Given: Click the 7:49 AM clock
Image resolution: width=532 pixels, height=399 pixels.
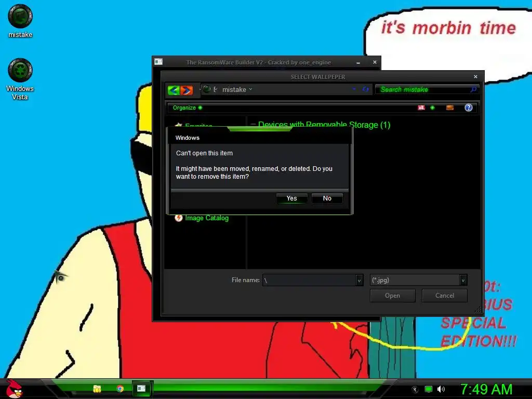Looking at the screenshot, I should pyautogui.click(x=486, y=389).
